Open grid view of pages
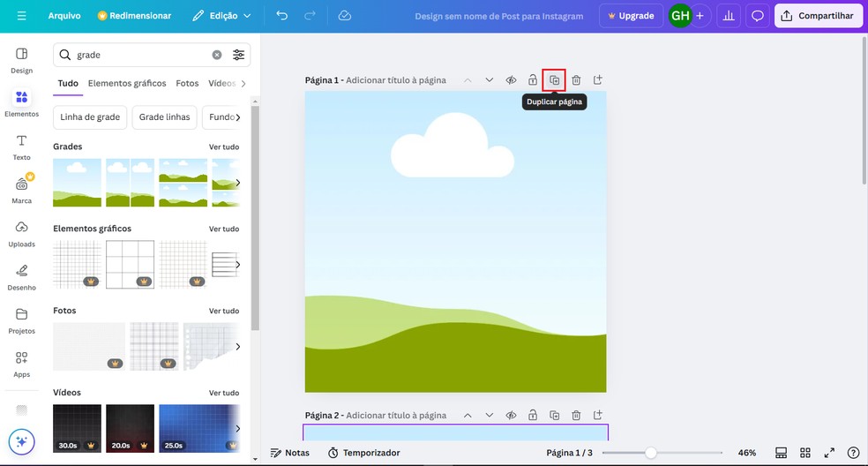The width and height of the screenshot is (868, 466). 805,453
